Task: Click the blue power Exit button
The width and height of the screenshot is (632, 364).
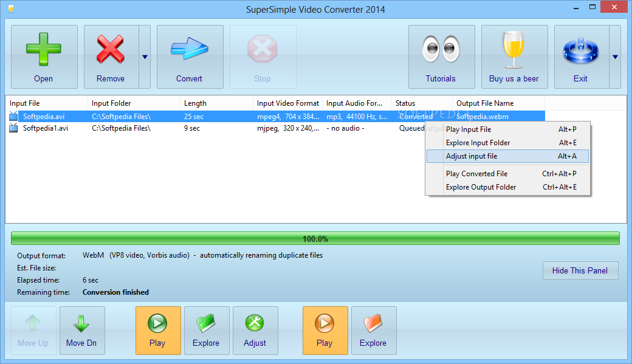Action: pos(582,57)
